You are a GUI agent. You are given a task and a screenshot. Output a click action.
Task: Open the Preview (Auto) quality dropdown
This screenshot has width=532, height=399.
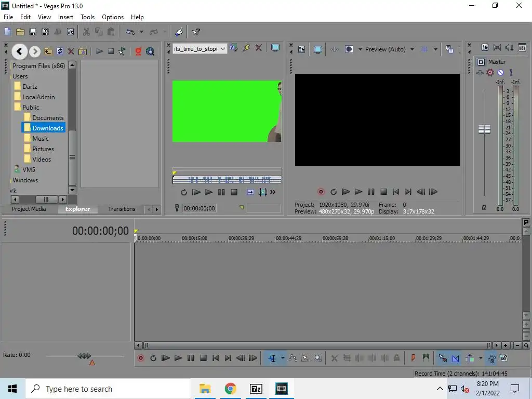[x=412, y=49]
